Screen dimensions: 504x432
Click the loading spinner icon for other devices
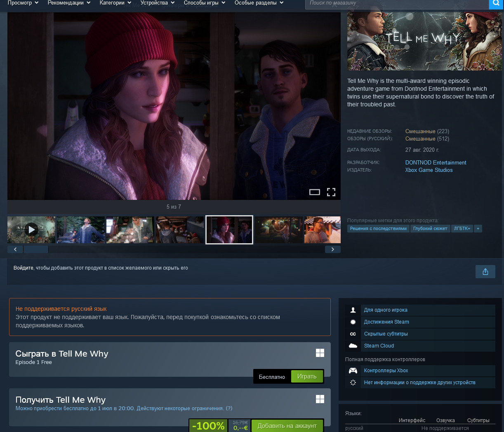353,383
